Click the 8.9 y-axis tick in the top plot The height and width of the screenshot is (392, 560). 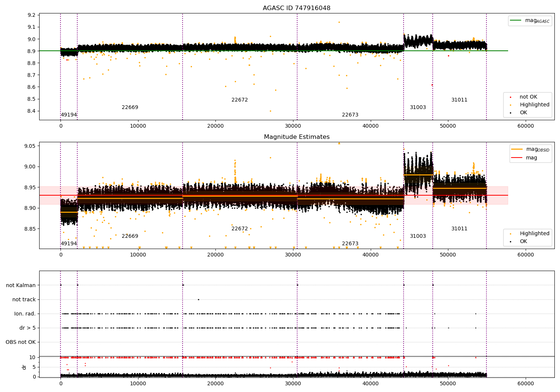32,51
